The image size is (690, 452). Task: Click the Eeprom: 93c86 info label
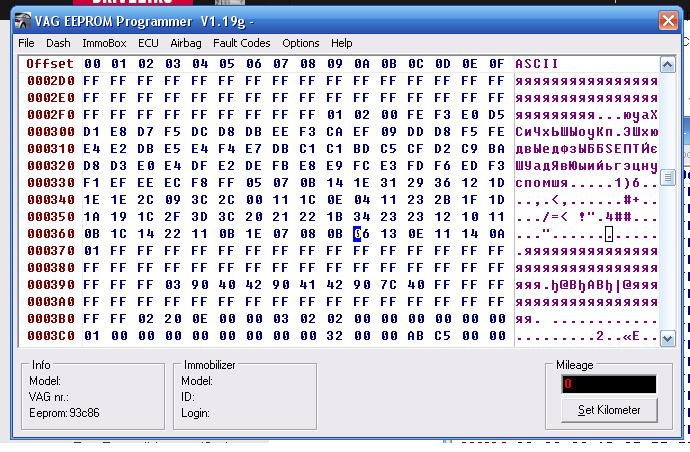[64, 413]
